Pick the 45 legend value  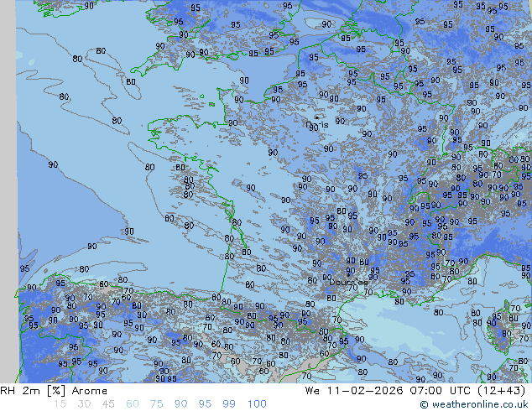point(107,404)
